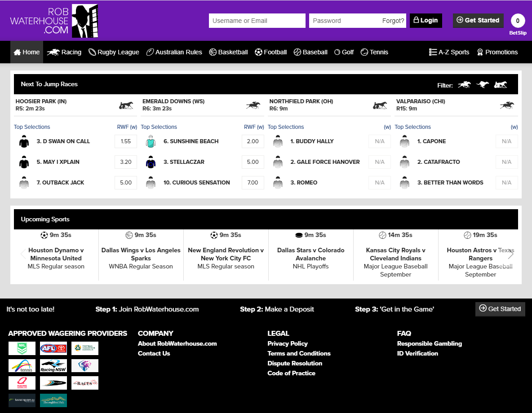Show previous upcoming sports with left arrow
The height and width of the screenshot is (413, 532).
point(23,254)
